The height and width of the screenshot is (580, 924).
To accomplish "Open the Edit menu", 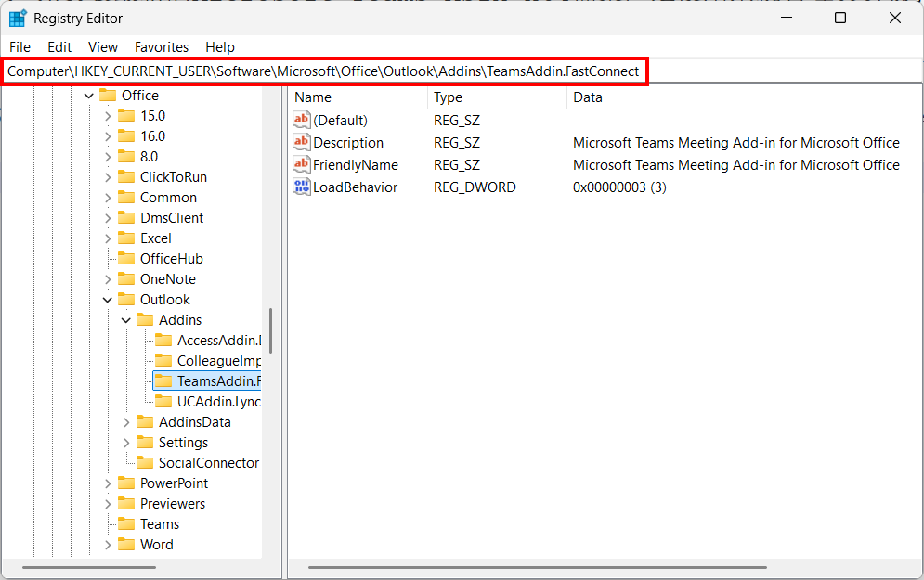I will point(59,46).
